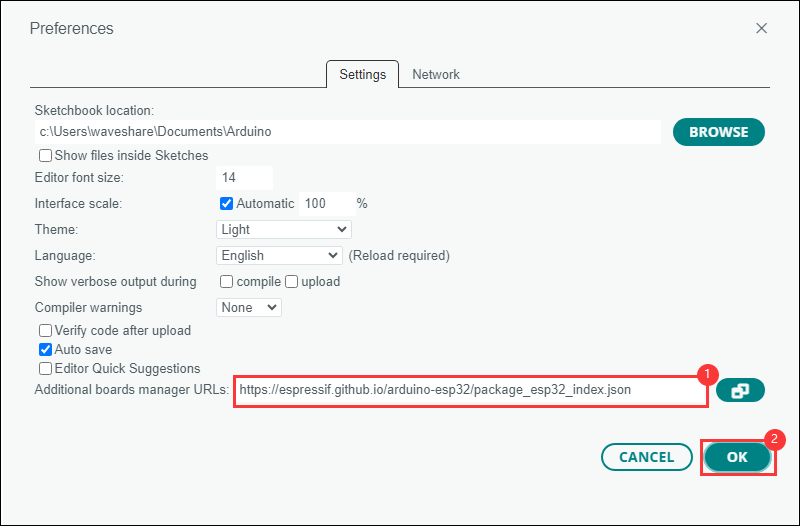Check Verify code after upload
The image size is (800, 526).
point(45,331)
